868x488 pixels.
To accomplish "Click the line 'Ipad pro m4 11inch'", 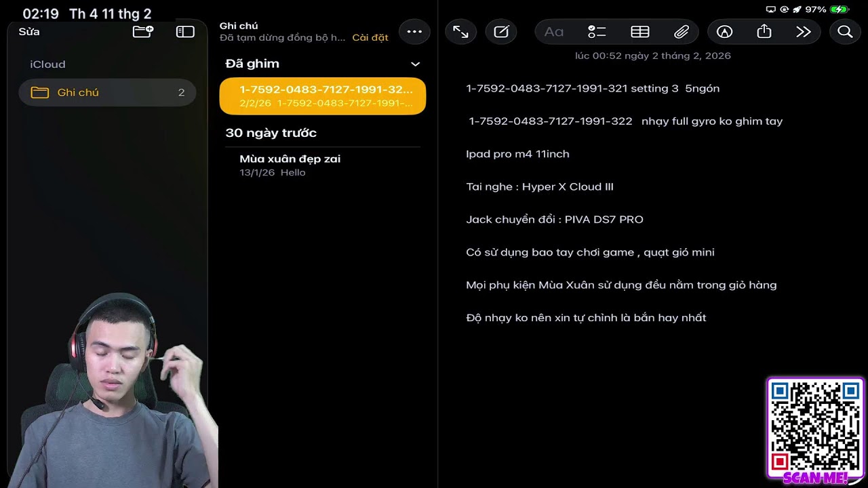I will [517, 154].
